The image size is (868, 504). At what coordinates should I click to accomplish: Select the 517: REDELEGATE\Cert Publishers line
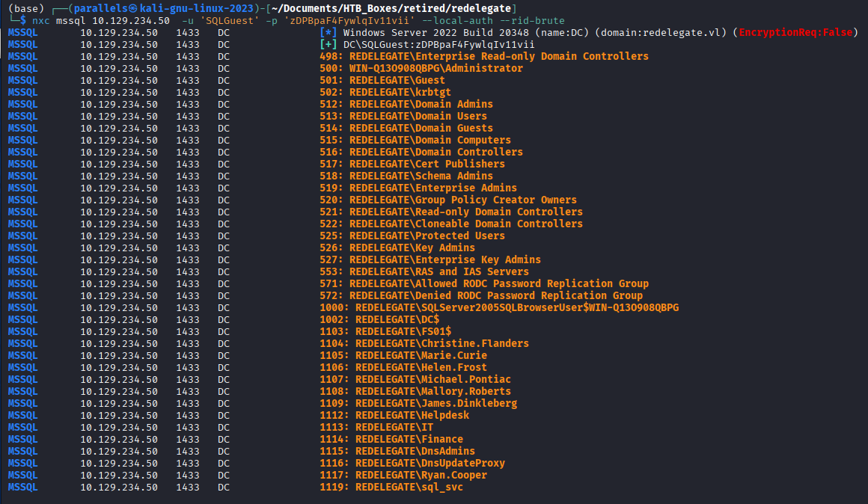(412, 164)
